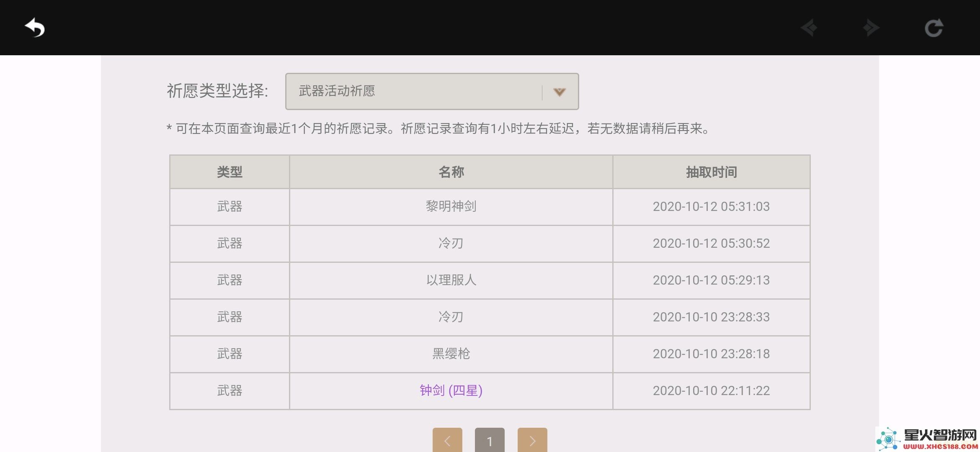Screen dimensions: 980x452
Task: Select the 黎明神剑 entry
Action: tap(451, 206)
